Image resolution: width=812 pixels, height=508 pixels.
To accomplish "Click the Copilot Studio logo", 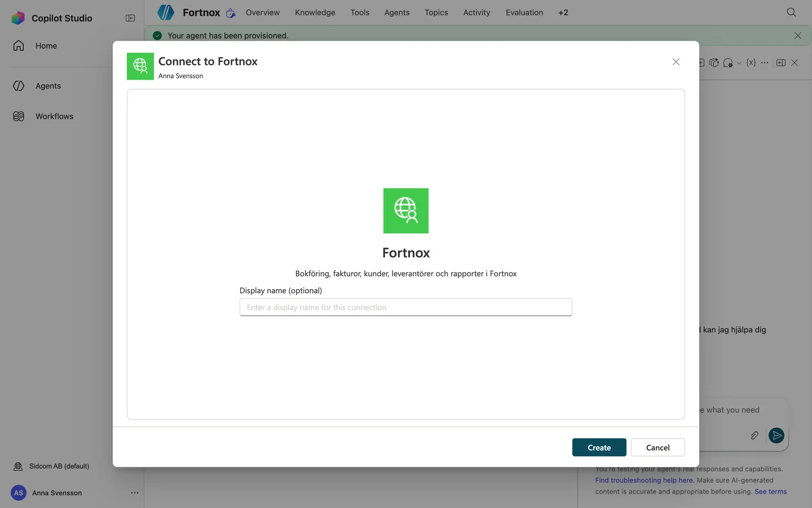I will tap(18, 18).
